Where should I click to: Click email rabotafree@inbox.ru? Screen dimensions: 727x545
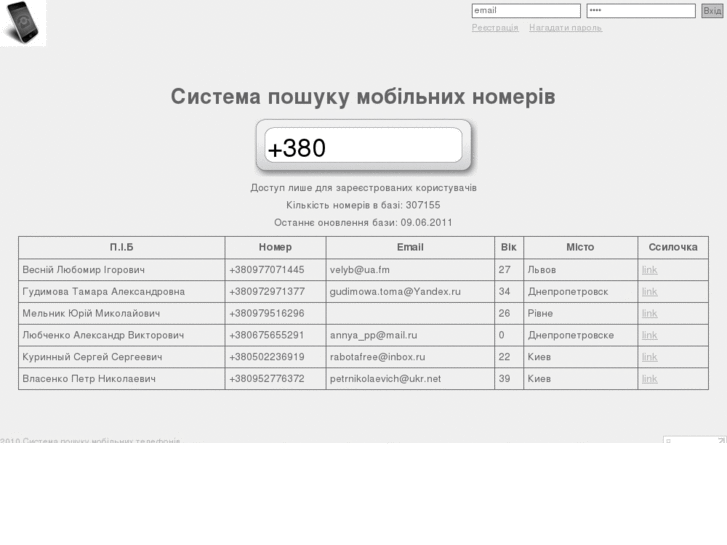377,357
